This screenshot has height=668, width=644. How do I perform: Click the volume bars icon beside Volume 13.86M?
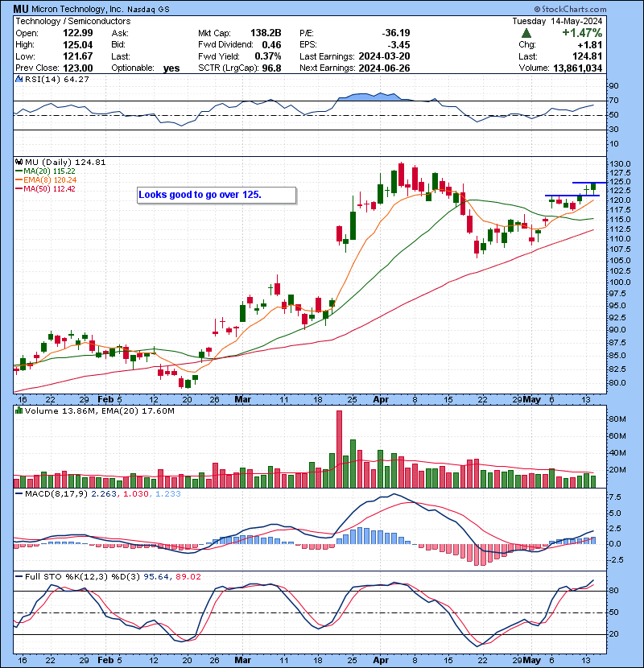pyautogui.click(x=19, y=410)
